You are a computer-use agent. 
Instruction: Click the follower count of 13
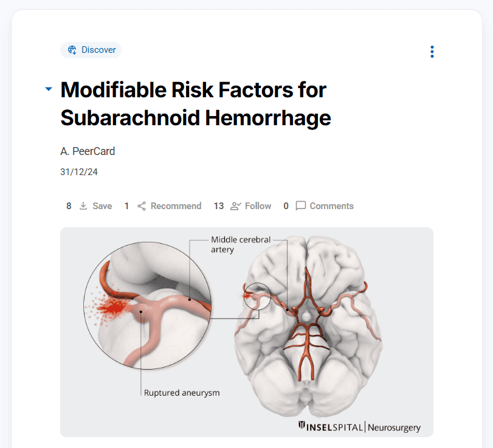pyautogui.click(x=219, y=206)
